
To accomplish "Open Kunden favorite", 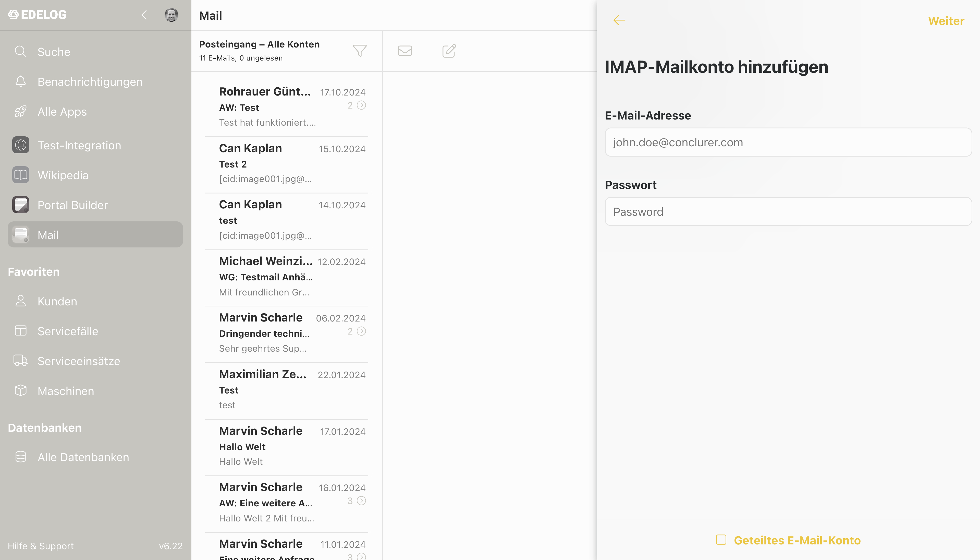I will point(95,301).
